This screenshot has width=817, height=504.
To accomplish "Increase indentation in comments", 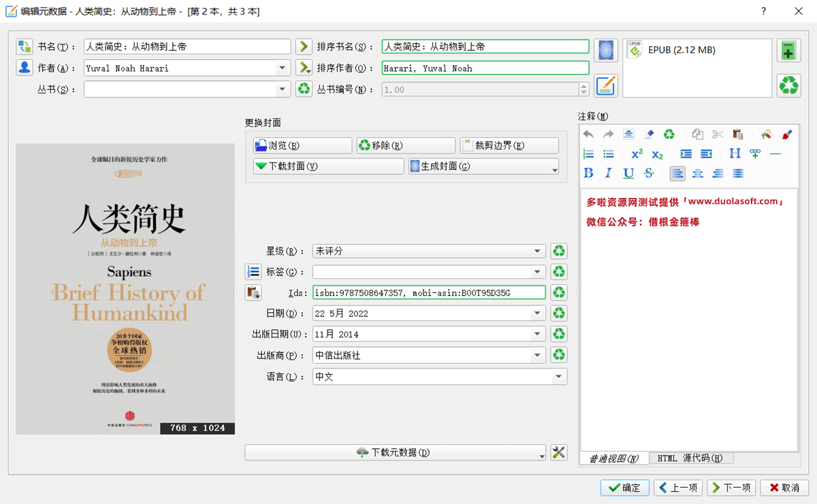I will [x=686, y=154].
